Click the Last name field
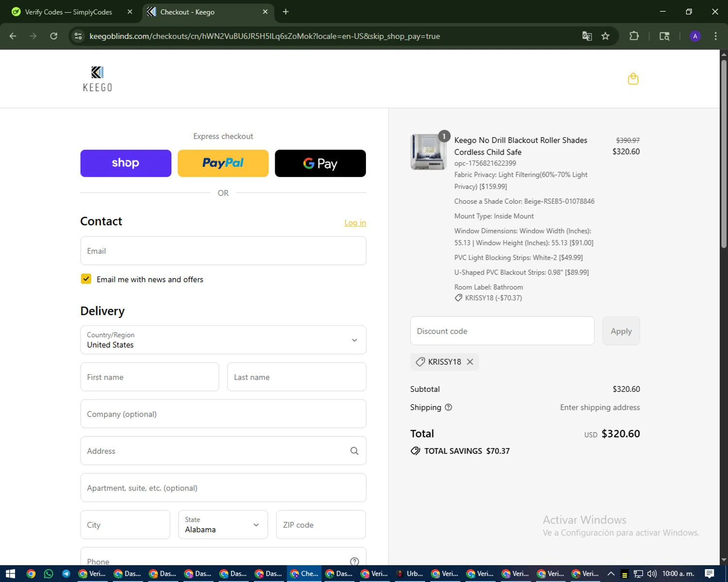The image size is (728, 582). [x=297, y=377]
